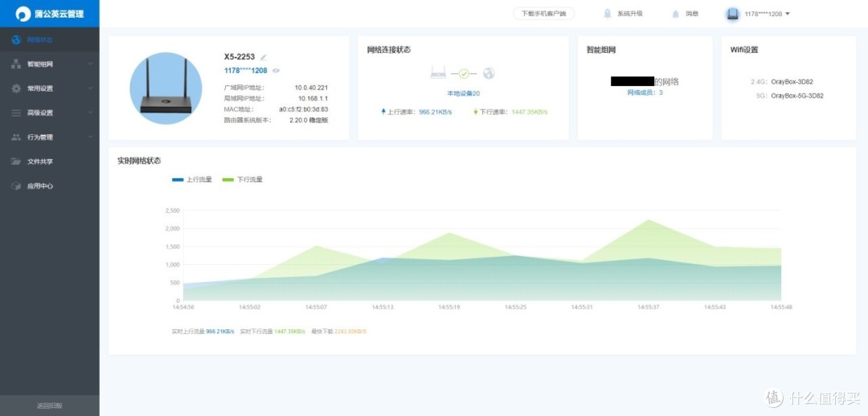Image resolution: width=868 pixels, height=416 pixels.
Task: Click the green down arrow by 下行速率
Action: [476, 112]
